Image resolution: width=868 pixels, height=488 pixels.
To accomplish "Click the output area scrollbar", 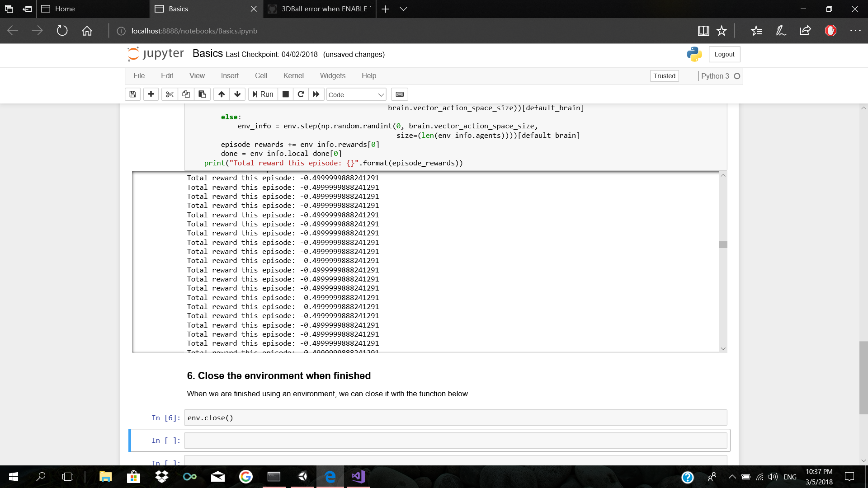I will [723, 244].
